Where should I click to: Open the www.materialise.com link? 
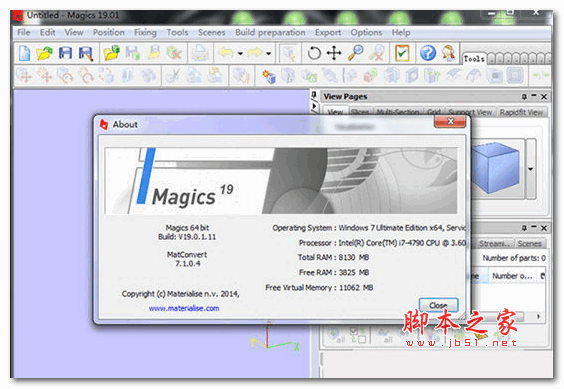point(184,308)
